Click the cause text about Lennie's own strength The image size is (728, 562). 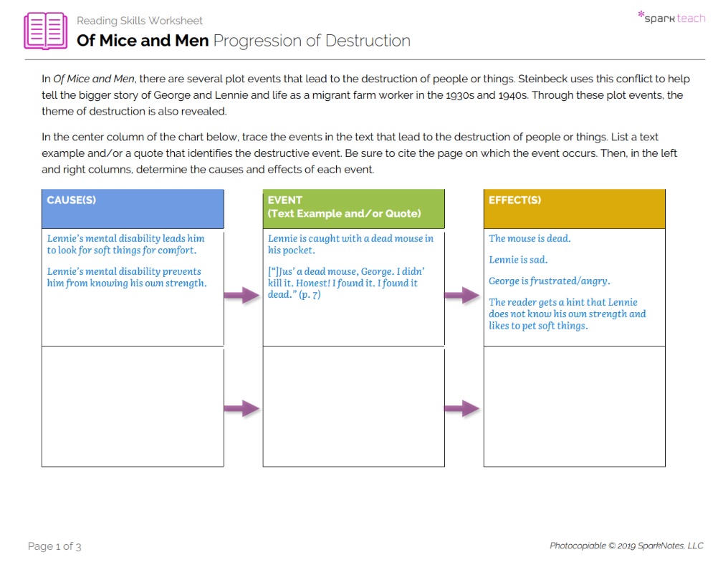pyautogui.click(x=126, y=277)
